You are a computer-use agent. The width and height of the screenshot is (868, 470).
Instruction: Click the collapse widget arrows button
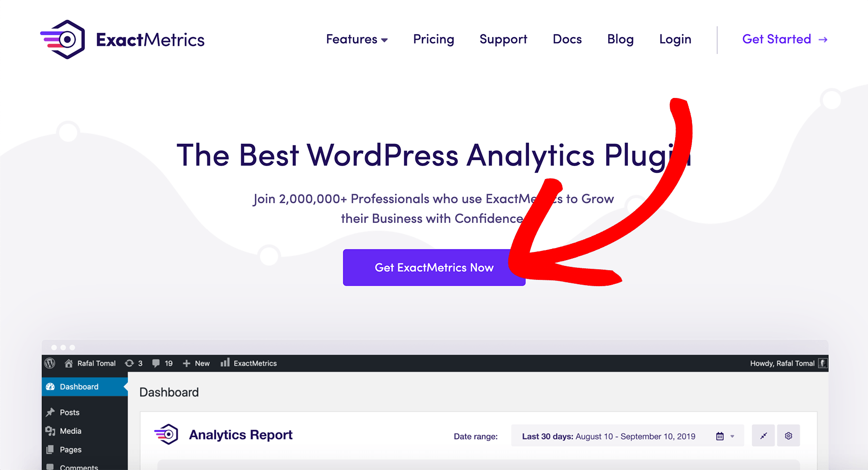[763, 435]
